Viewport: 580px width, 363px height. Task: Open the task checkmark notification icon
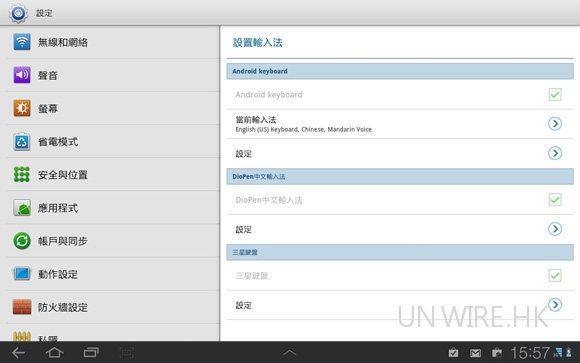click(453, 353)
